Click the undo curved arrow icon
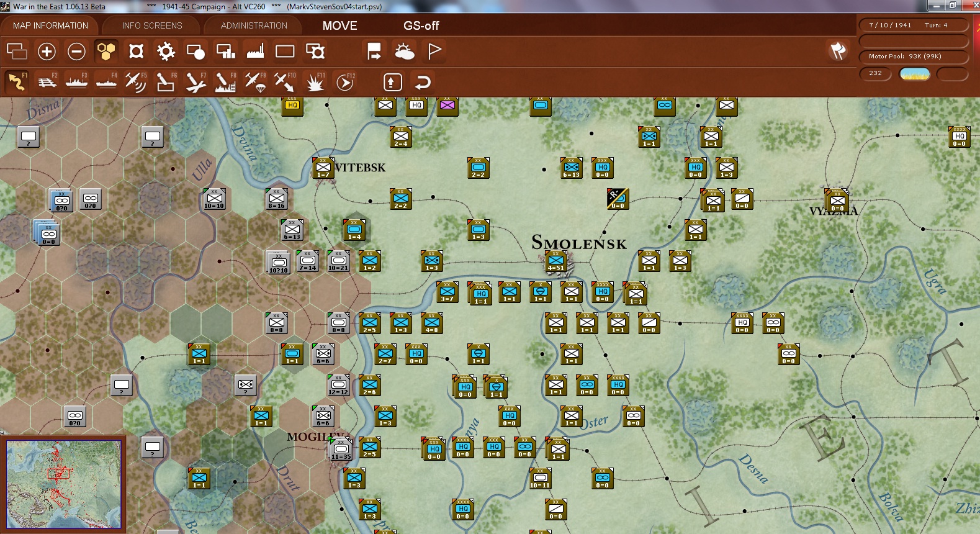The width and height of the screenshot is (980, 534). tap(423, 82)
